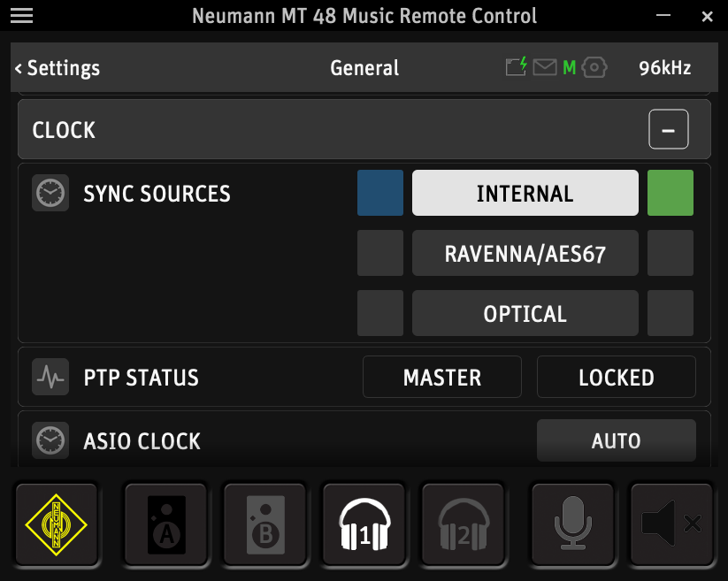Click the green square beside INTERNAL

pyautogui.click(x=671, y=193)
